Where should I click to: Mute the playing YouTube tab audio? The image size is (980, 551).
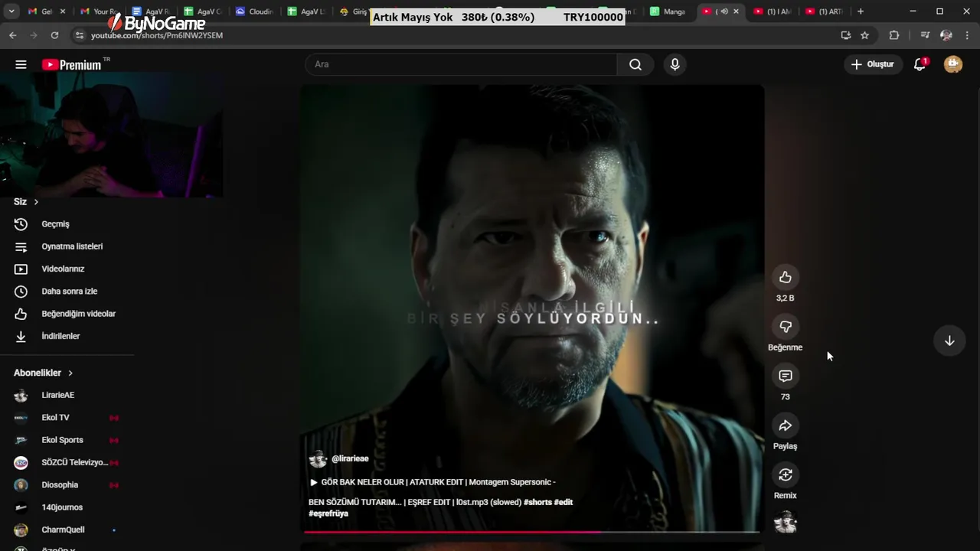724,11
